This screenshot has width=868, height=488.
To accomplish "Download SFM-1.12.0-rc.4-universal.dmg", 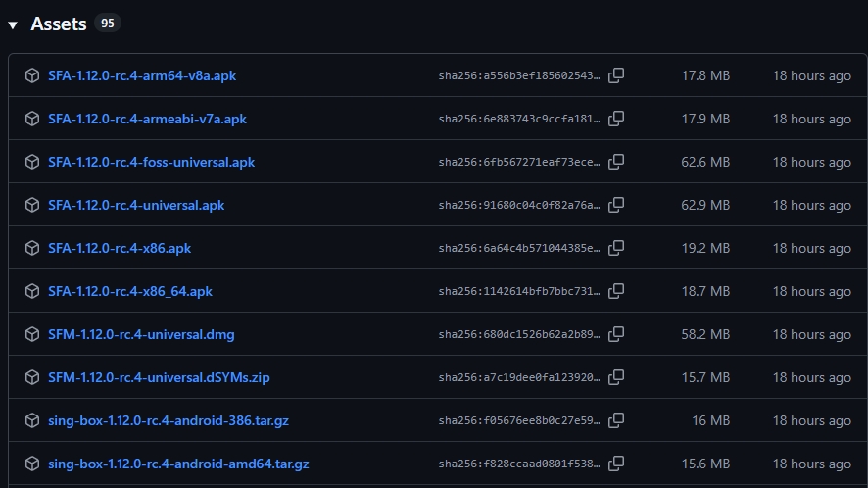I will click(x=141, y=334).
